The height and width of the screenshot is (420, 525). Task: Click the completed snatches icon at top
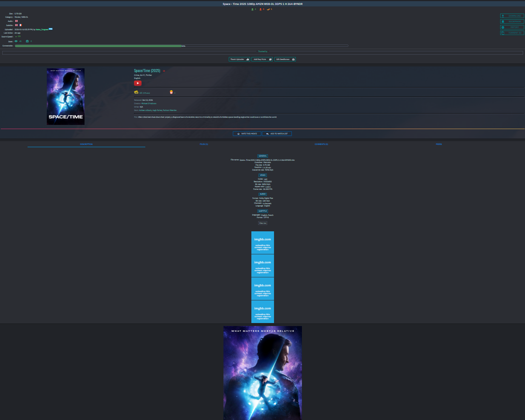(268, 9)
